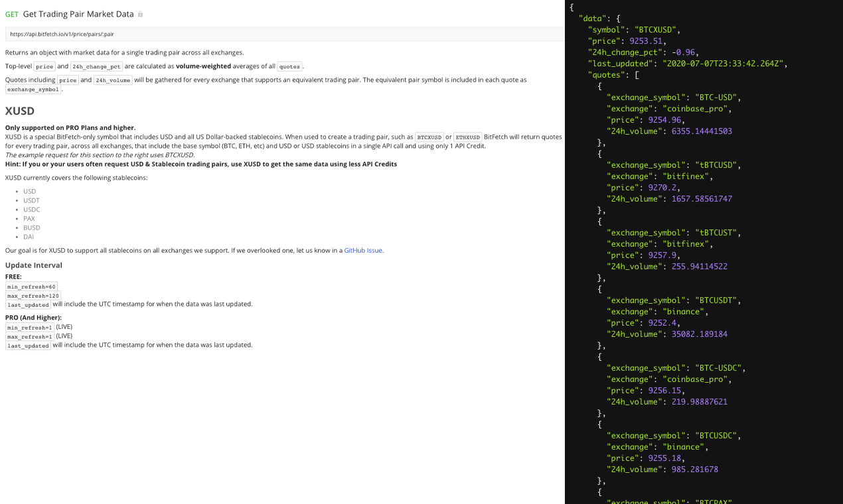
Task: Select exchange_symbol value "tBTCUSD" in JSON
Action: click(x=716, y=165)
